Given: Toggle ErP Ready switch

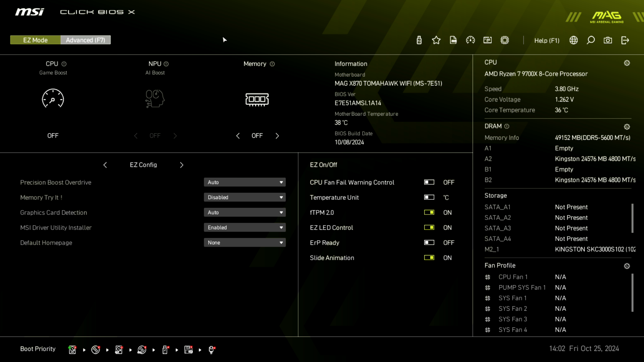Looking at the screenshot, I should coord(429,242).
